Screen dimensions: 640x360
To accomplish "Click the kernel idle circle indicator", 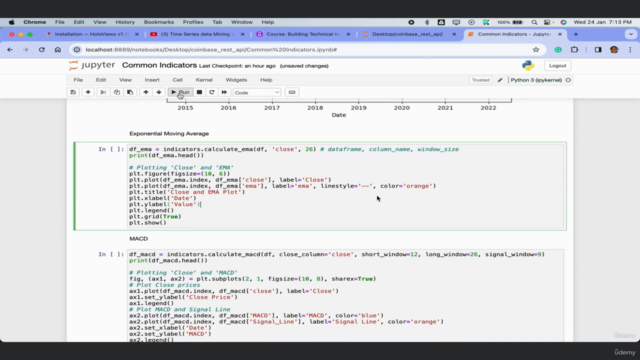I will coord(568,80).
